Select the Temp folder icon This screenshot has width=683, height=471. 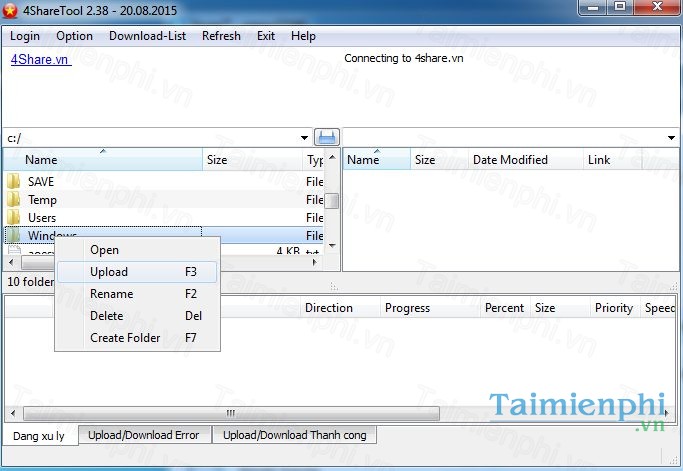[x=14, y=199]
